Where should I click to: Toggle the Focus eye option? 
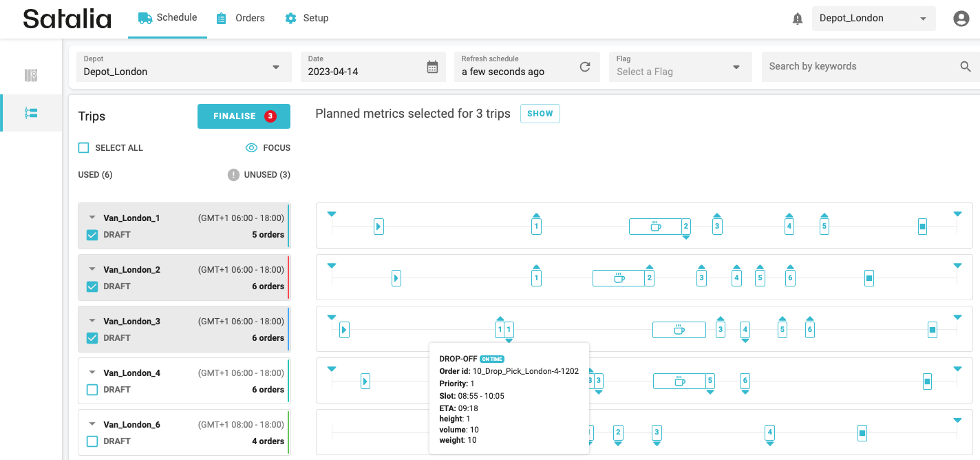[x=268, y=148]
